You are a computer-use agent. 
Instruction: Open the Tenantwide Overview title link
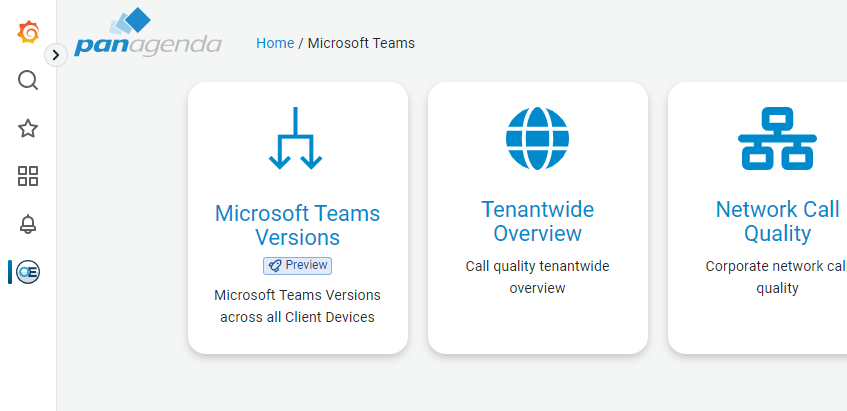click(537, 221)
